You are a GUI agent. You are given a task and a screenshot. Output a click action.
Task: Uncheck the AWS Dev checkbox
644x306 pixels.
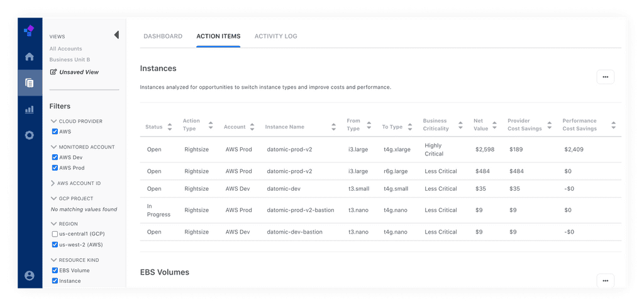click(x=55, y=157)
